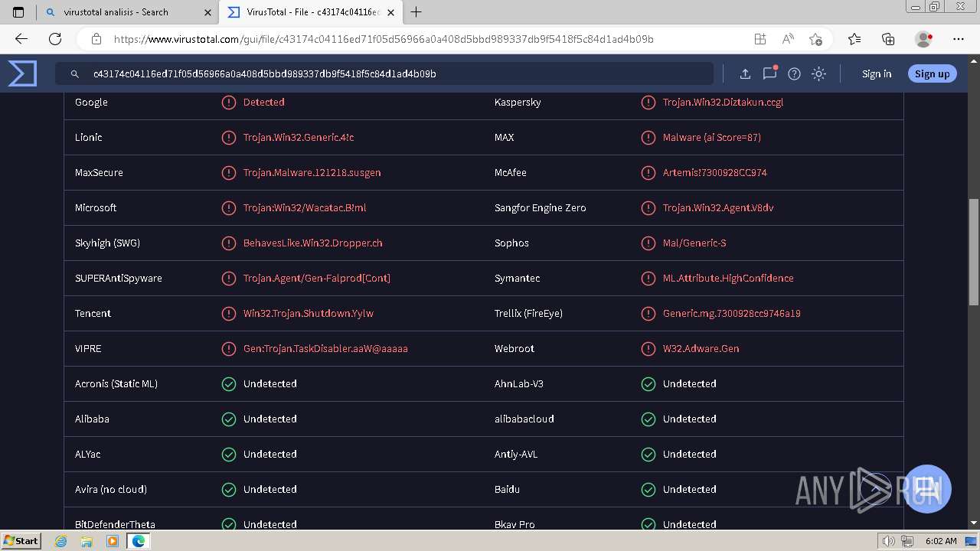Image resolution: width=980 pixels, height=551 pixels.
Task: Click the Malware (ai Score=87) result
Action: pyautogui.click(x=712, y=138)
